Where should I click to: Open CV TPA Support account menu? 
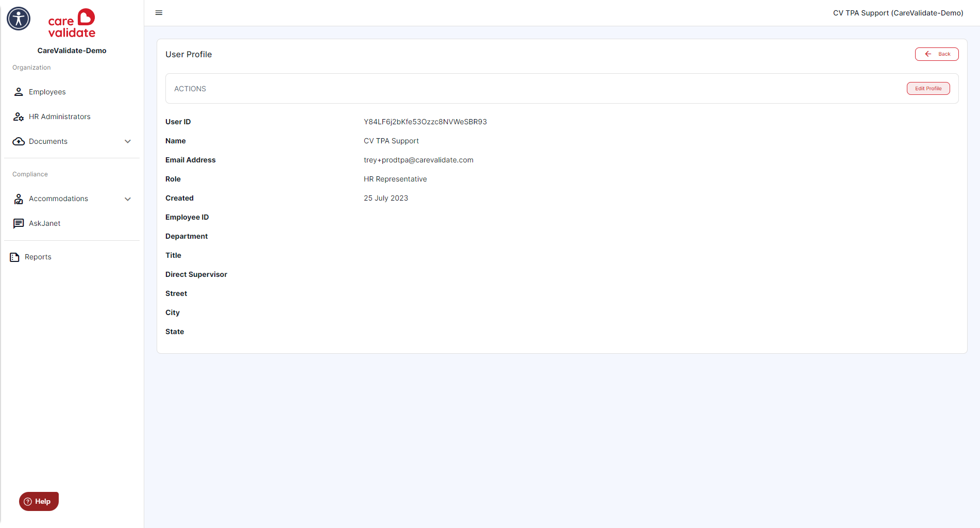click(898, 13)
